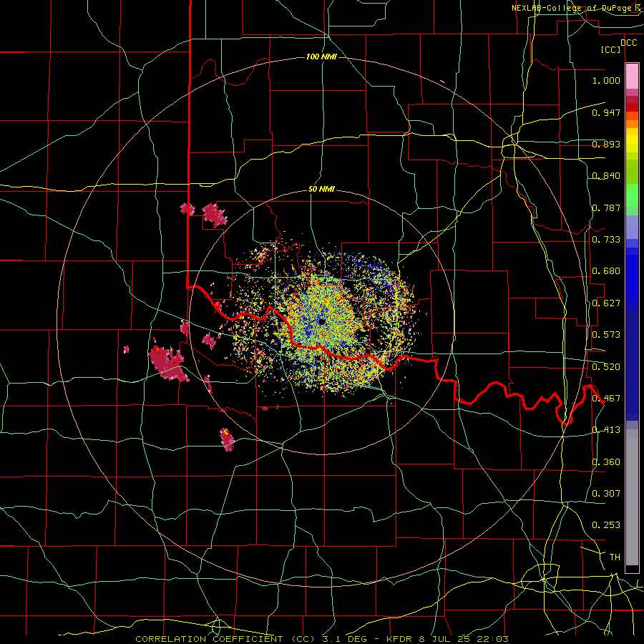Click the 100 NMI range ring label
The image size is (644, 644).
pos(321,57)
